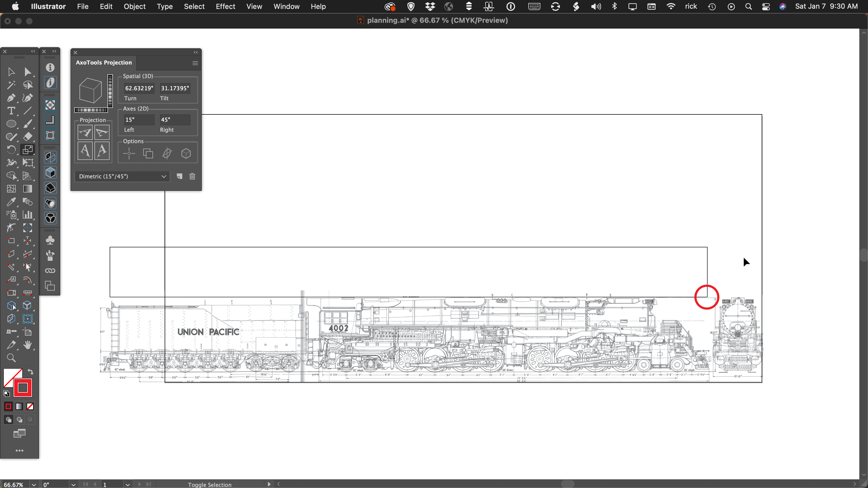Select the Line Segment tool
Image resolution: width=868 pixels, height=488 pixels.
[28, 111]
